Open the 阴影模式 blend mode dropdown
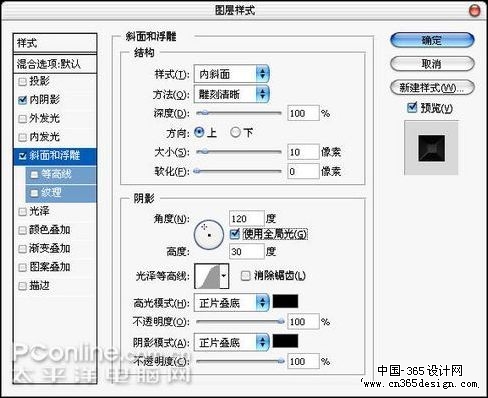The width and height of the screenshot is (488, 398). 232,342
